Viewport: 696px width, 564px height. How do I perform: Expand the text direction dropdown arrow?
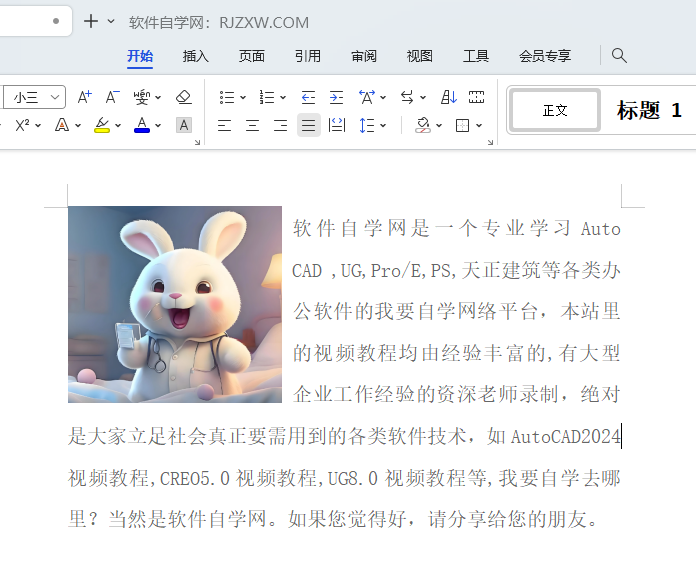coord(423,98)
